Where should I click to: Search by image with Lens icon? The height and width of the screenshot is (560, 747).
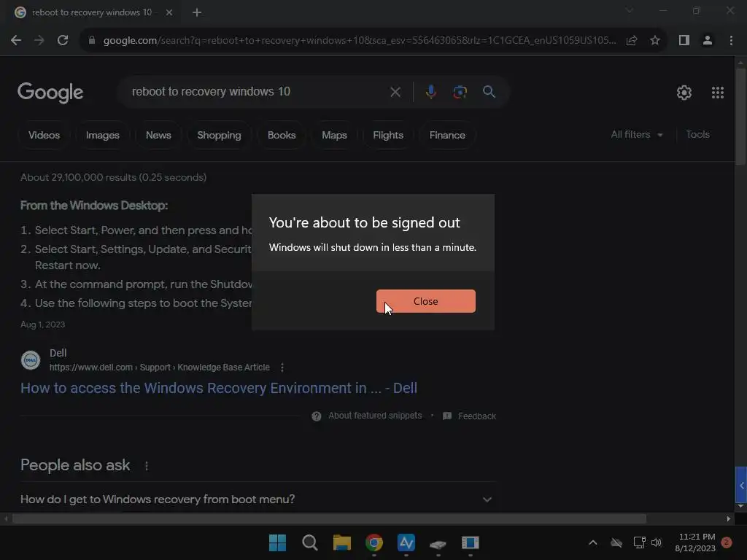[460, 91]
